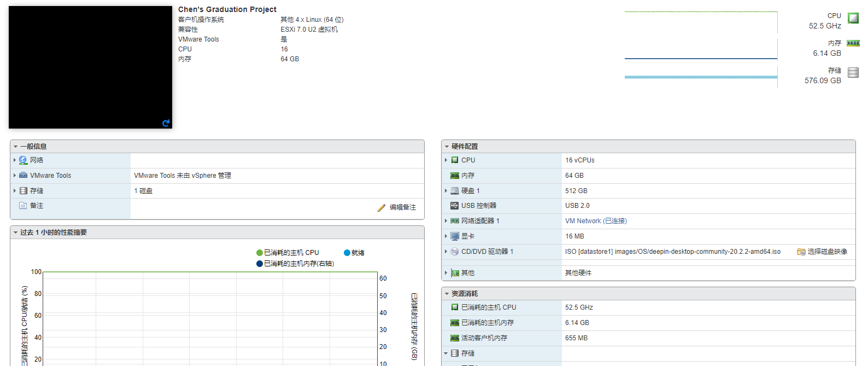Click the 活动客户机内存 icon
Viewport: 868px width, 366px height.
click(455, 338)
